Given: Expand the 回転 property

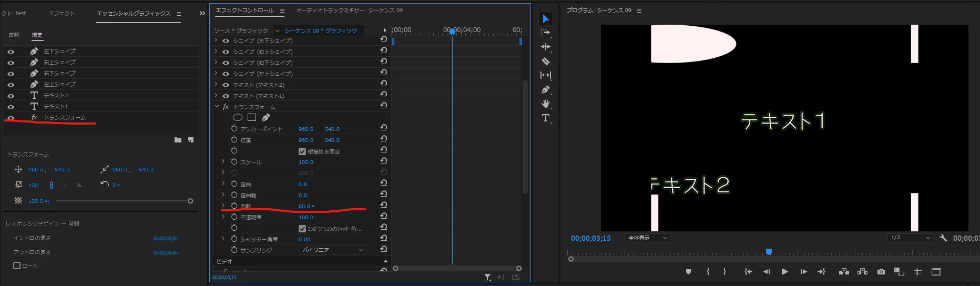Looking at the screenshot, I should (223, 206).
